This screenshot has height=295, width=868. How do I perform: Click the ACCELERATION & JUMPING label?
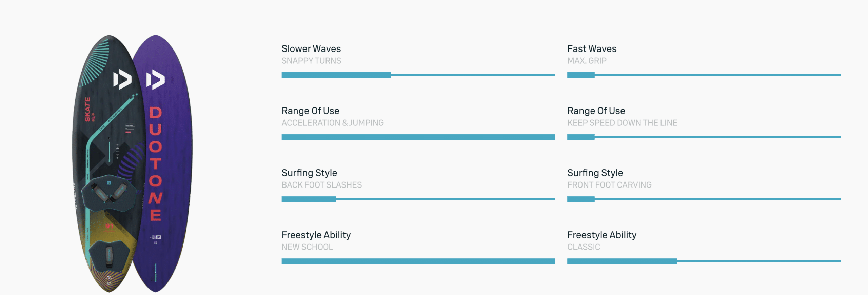(332, 123)
